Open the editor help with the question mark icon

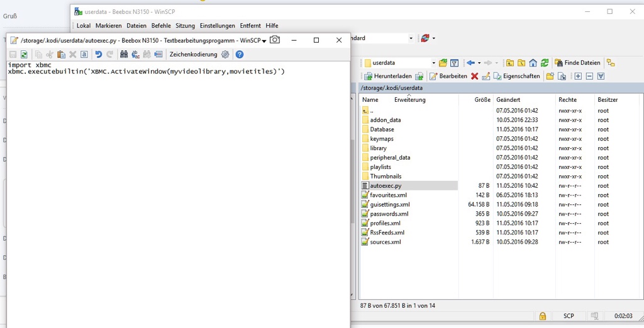coord(240,54)
